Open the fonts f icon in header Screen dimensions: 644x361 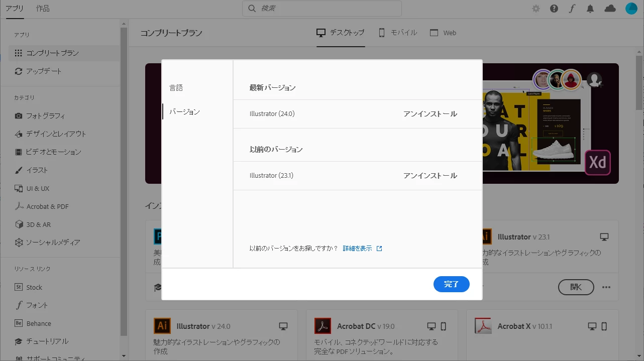tap(572, 9)
